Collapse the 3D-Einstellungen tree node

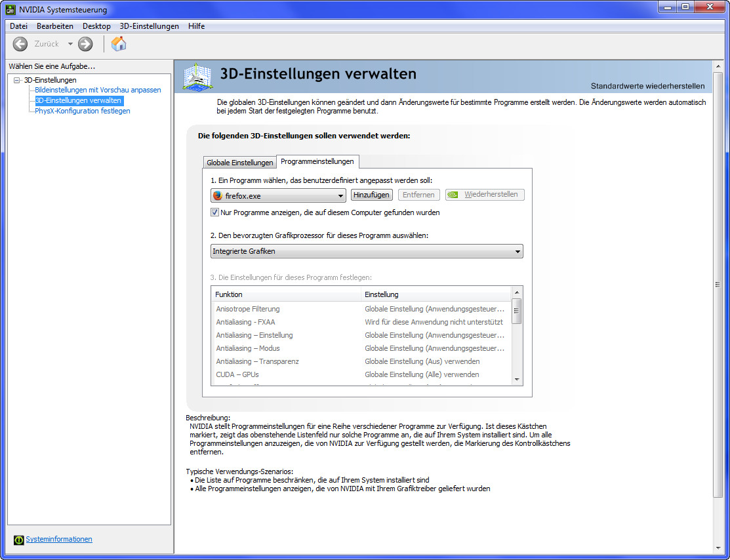[17, 80]
